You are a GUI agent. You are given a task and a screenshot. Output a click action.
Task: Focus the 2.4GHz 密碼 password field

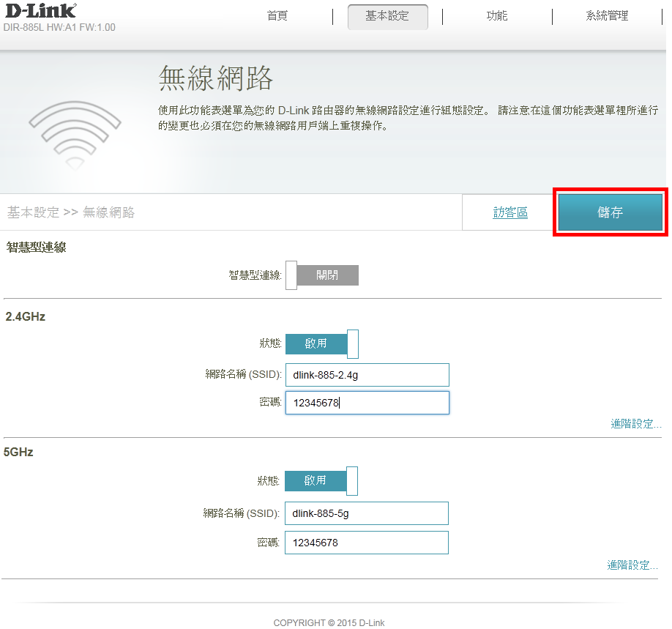(367, 403)
